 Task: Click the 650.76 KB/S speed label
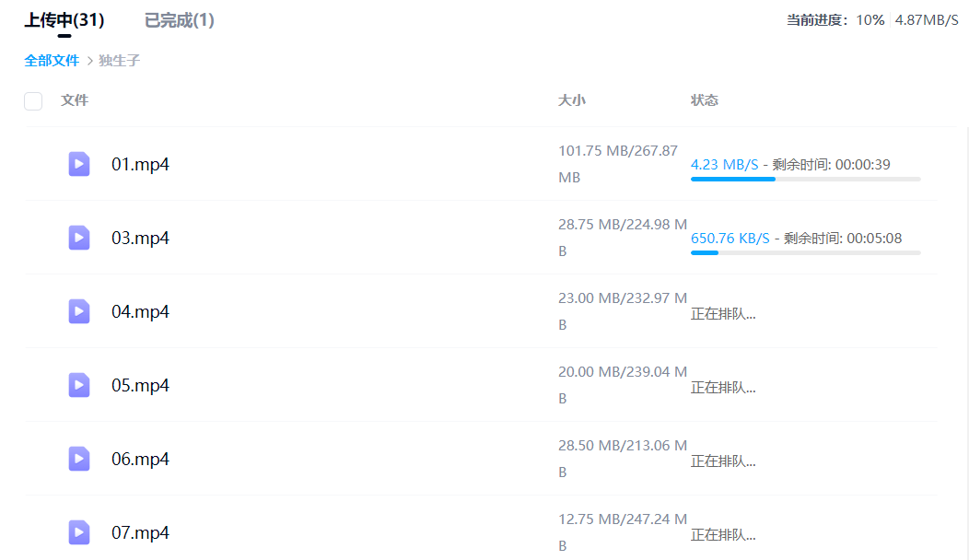pos(730,238)
